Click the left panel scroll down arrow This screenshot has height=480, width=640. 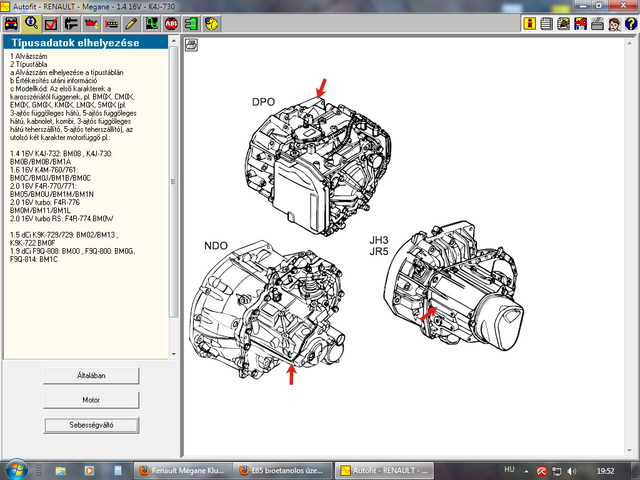tap(173, 354)
